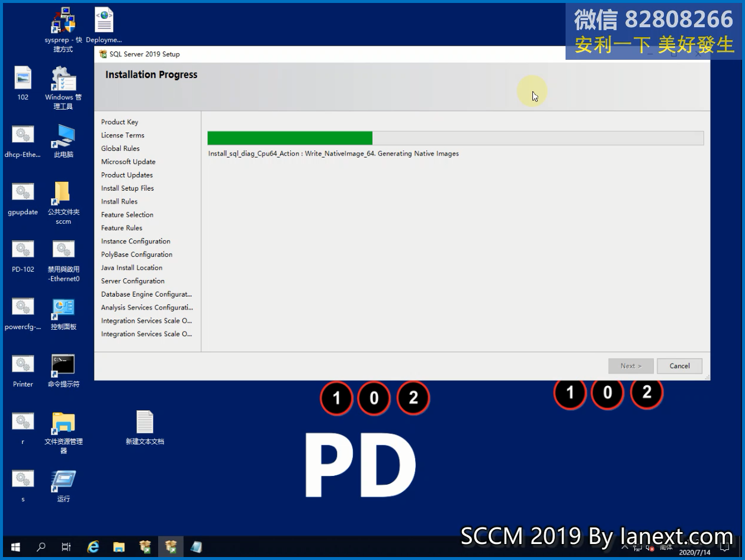Open the 运行 shortcut icon
This screenshot has width=745, height=560.
tap(63, 480)
